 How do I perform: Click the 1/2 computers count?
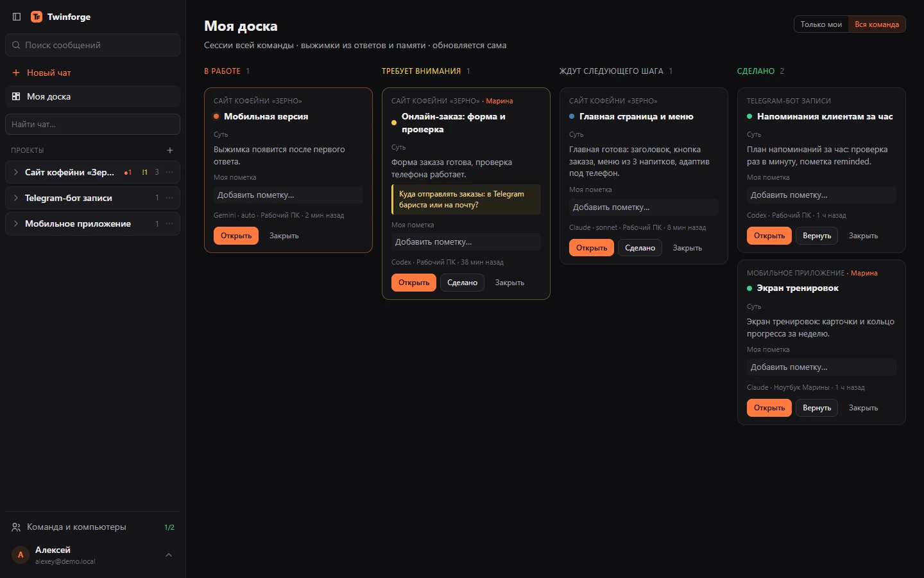(x=169, y=527)
